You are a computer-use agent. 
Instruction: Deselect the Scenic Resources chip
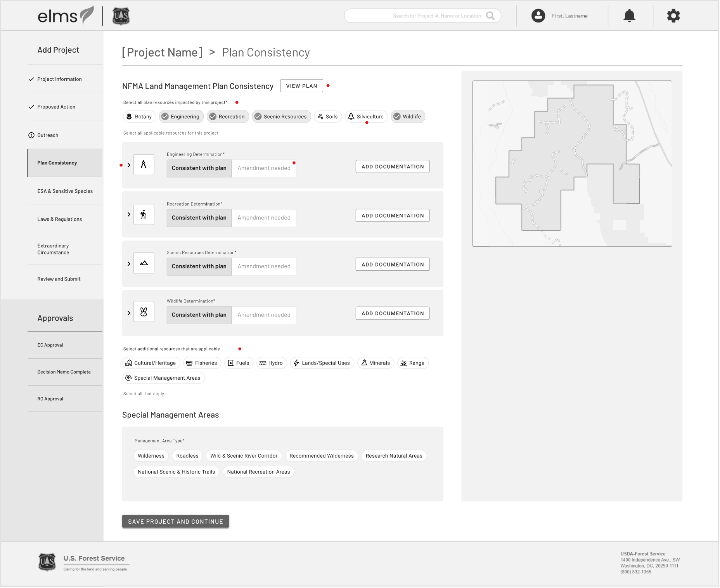click(x=281, y=116)
